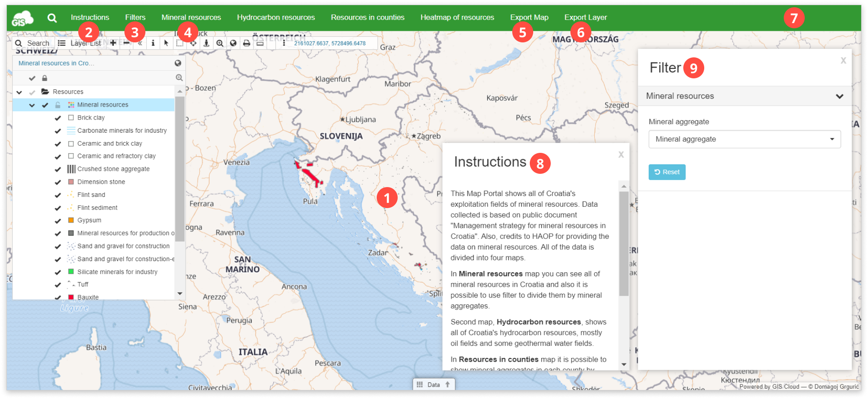Activate the rectangle selection tool

[180, 43]
